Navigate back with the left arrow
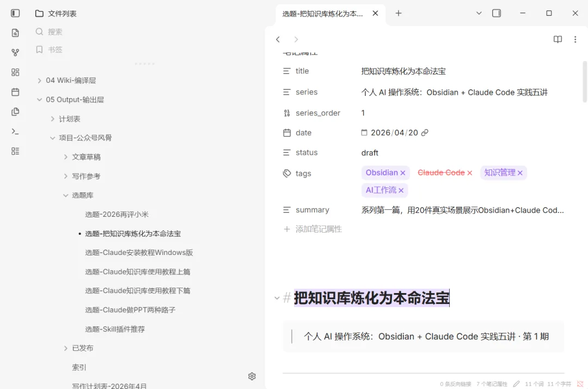588x389 pixels. click(x=278, y=39)
